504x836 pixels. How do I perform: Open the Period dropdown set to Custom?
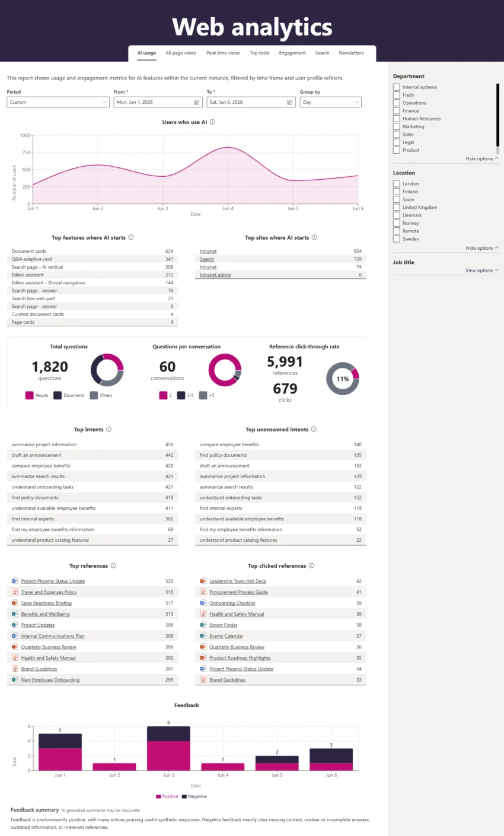pos(58,102)
